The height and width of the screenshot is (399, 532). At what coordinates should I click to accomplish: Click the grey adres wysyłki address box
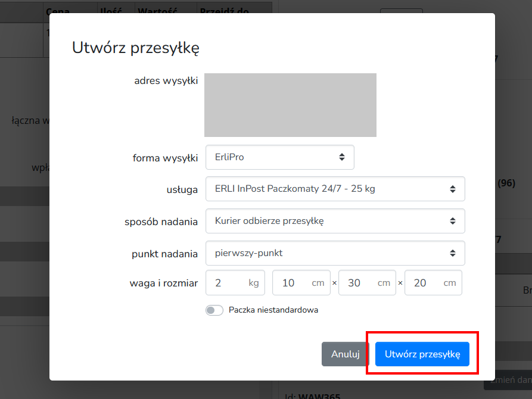pos(291,105)
